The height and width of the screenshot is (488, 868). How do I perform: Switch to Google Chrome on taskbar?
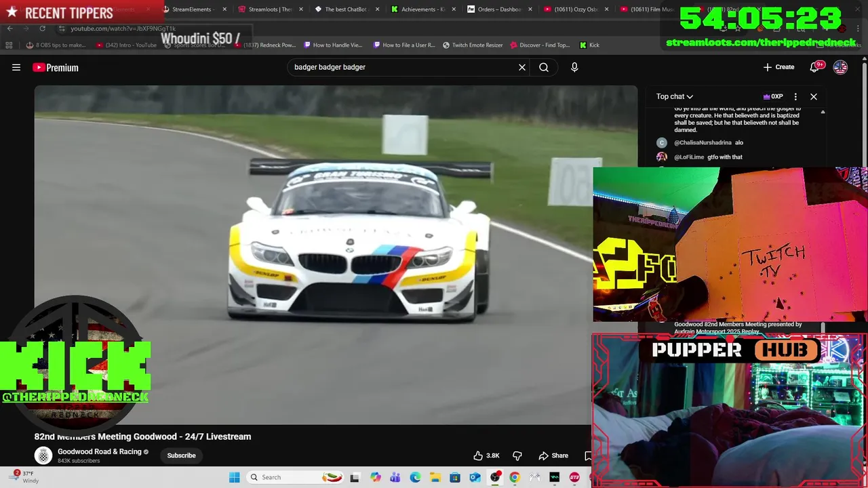click(x=515, y=477)
